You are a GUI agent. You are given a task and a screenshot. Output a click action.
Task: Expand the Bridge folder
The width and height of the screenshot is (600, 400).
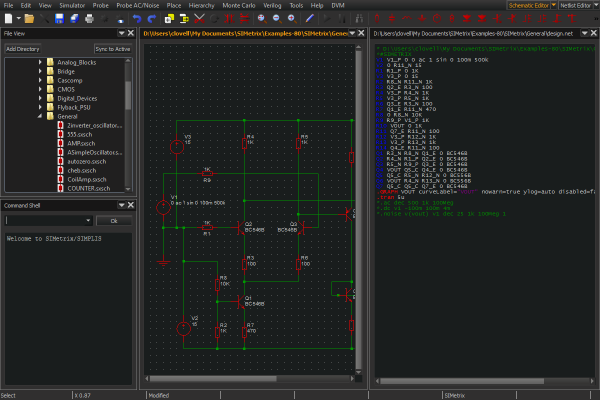pos(40,71)
